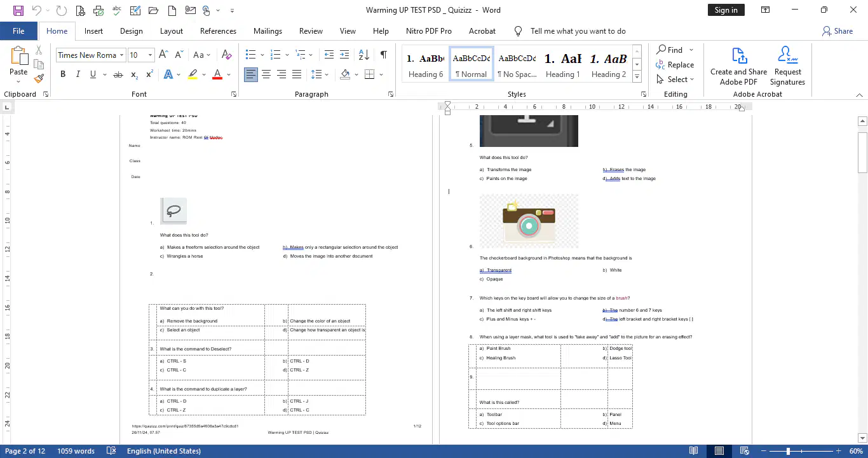Toggle underline formatting

(x=93, y=74)
